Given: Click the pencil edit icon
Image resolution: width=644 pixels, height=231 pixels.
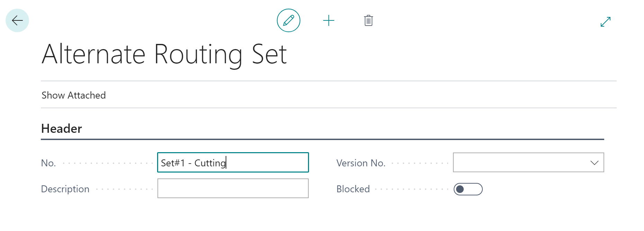Looking at the screenshot, I should click(289, 20).
